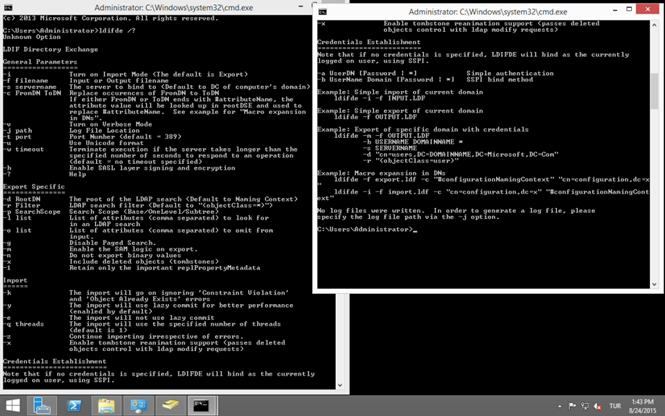Image resolution: width=665 pixels, height=416 pixels.
Task: Select the Command Prompt taskbar icon
Action: point(202,406)
